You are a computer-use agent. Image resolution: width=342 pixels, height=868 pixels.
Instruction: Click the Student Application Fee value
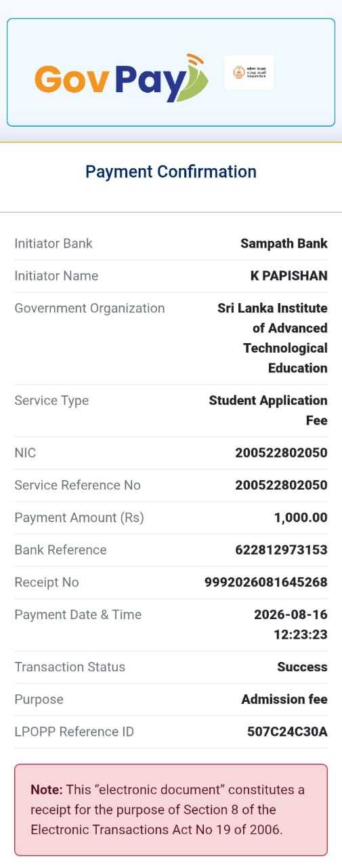[x=268, y=410]
